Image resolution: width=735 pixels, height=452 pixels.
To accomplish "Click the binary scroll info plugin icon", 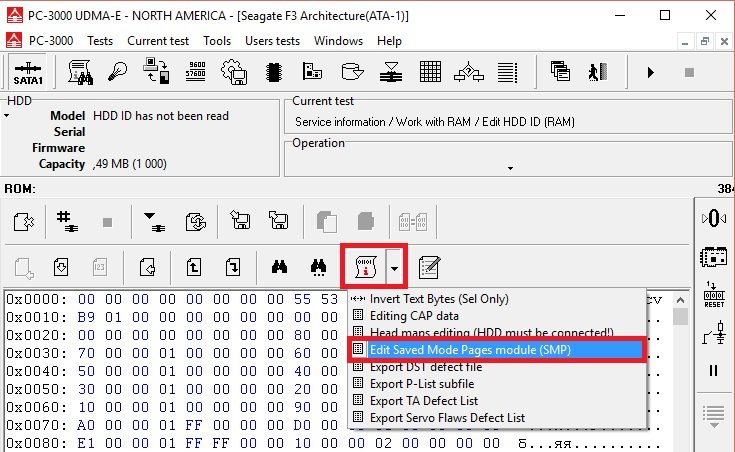I will click(366, 266).
